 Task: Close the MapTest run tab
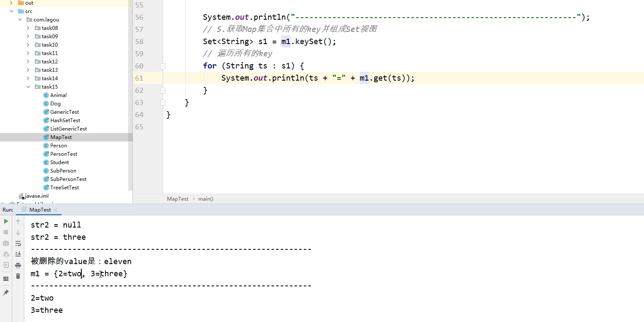[x=55, y=210]
